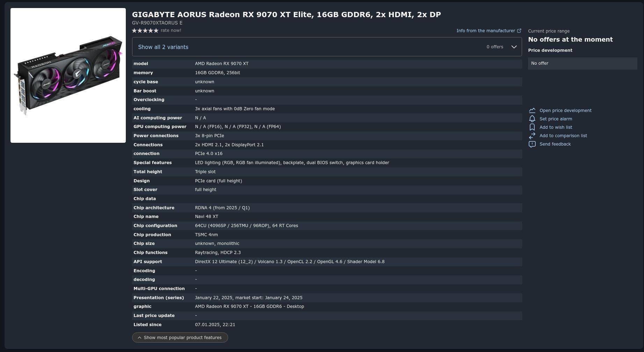
Task: Open Show all 2 variants
Action: (163, 47)
